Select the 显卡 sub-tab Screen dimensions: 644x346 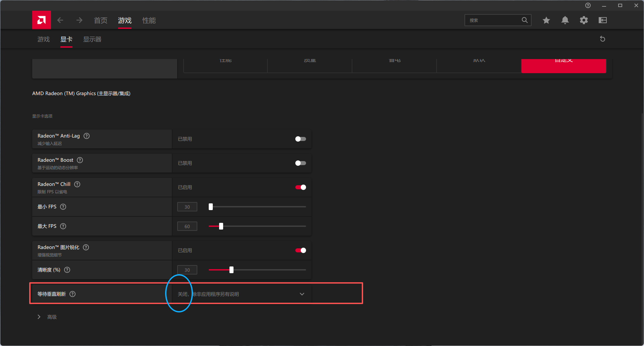tap(66, 39)
